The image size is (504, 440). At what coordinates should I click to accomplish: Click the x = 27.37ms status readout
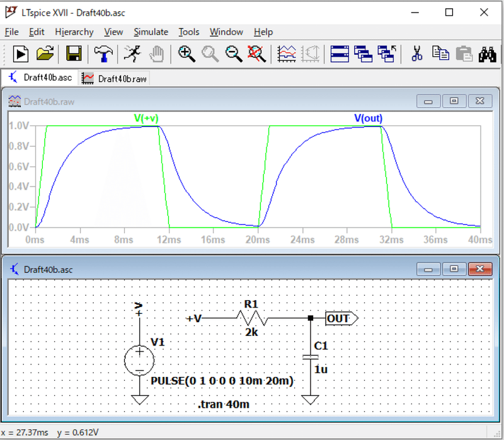[x=25, y=432]
